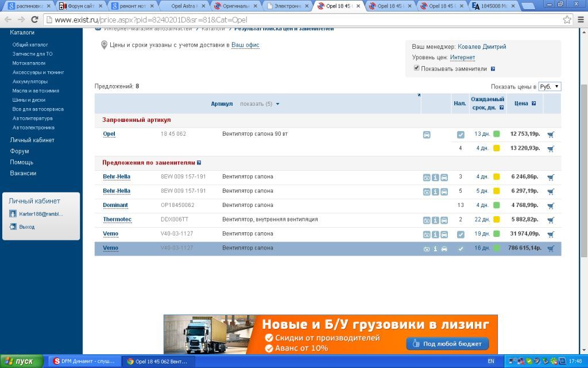Open manager Ковалев Дмитрий link

[482, 47]
